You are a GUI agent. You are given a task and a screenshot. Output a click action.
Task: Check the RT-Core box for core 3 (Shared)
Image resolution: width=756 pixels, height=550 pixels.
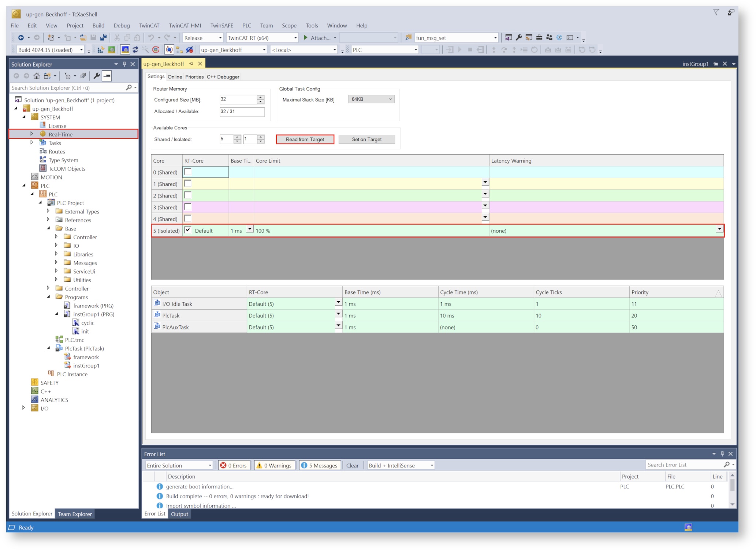(x=188, y=207)
